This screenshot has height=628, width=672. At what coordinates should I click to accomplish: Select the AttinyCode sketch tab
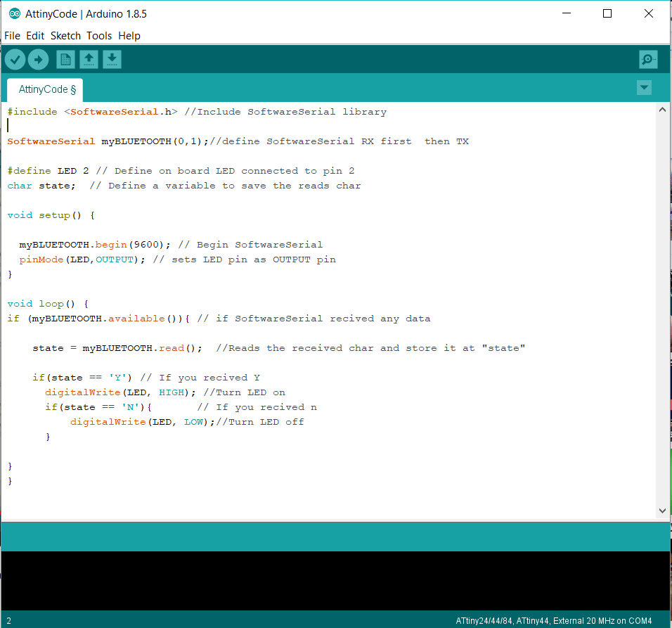tap(46, 89)
